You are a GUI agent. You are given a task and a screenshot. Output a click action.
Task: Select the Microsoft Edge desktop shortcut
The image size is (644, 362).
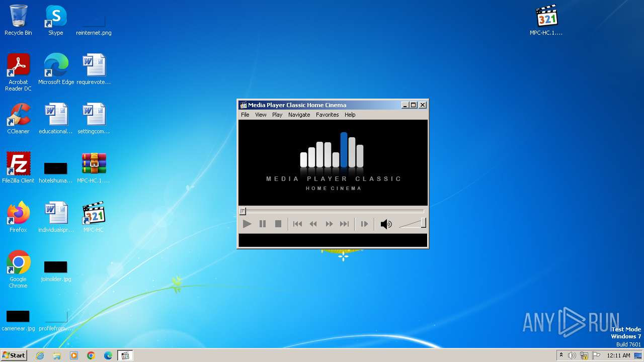(56, 69)
